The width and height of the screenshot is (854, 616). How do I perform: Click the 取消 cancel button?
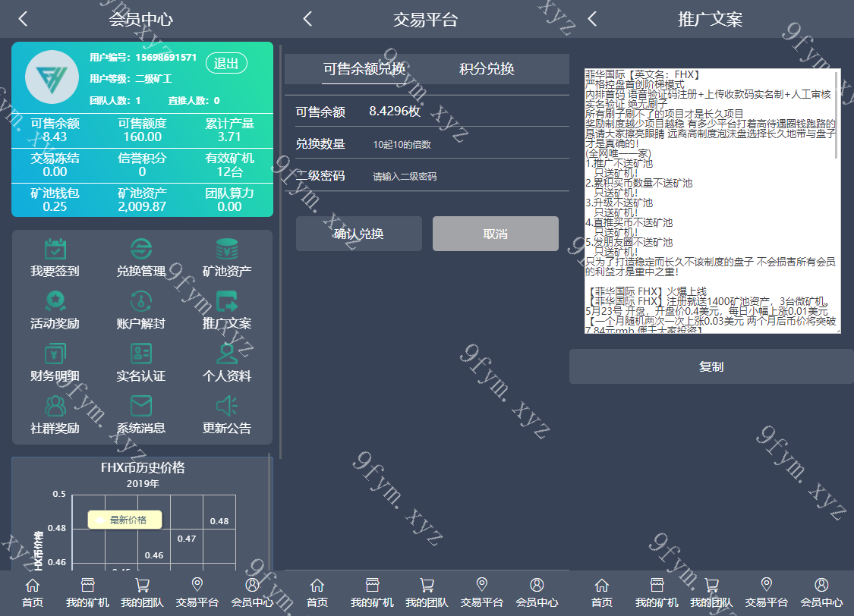pyautogui.click(x=496, y=234)
